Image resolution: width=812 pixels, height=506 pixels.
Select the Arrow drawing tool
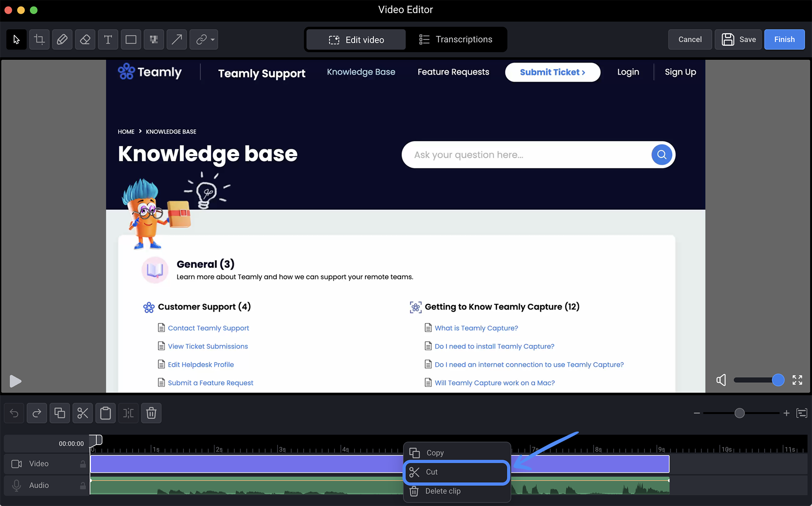176,40
